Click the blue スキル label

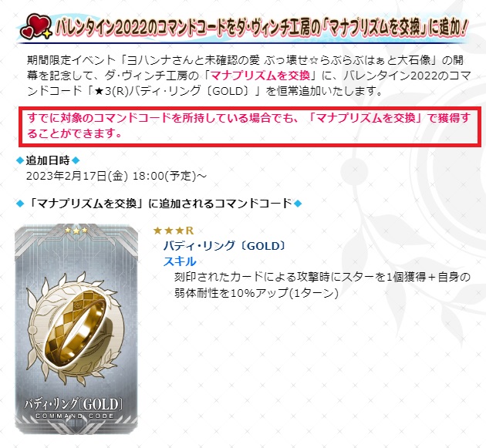click(180, 261)
